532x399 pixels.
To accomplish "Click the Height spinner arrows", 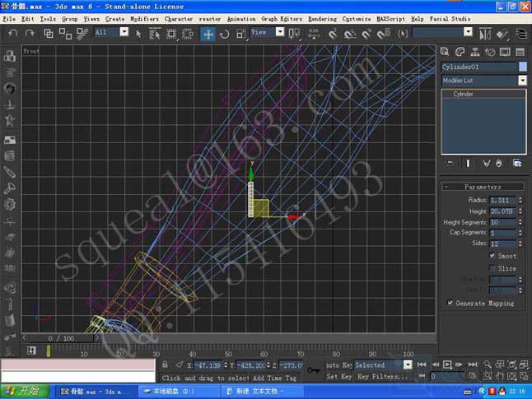I will (x=520, y=211).
